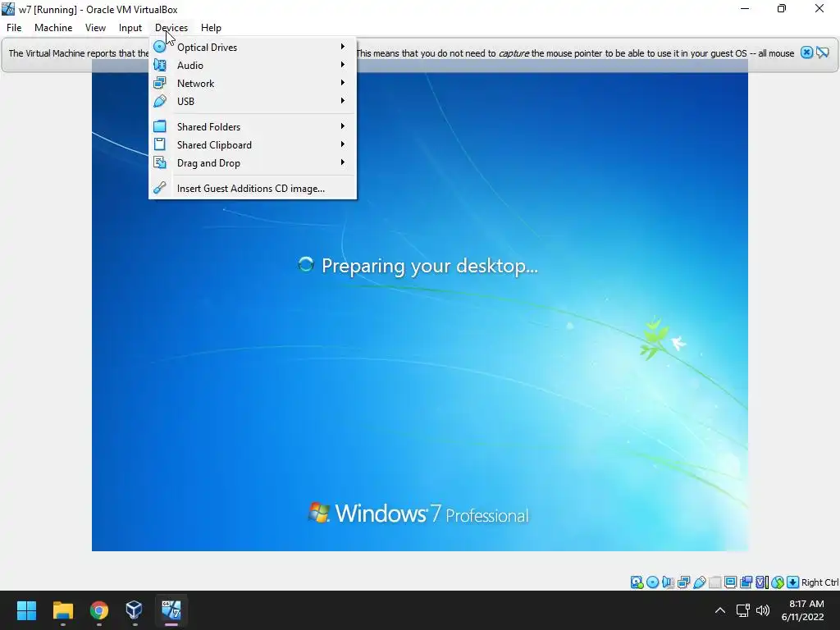Choose Optical Drives menu entry
Viewport: 840px width, 630px height.
pyautogui.click(x=253, y=47)
